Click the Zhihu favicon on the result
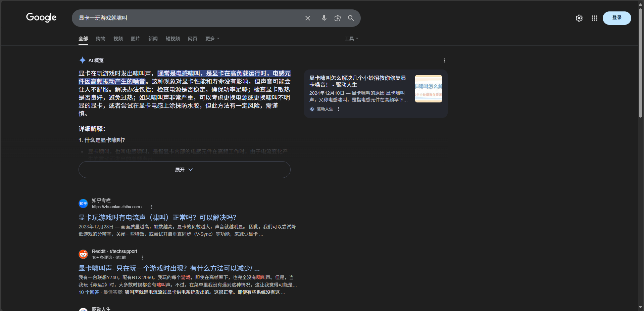 (x=83, y=203)
